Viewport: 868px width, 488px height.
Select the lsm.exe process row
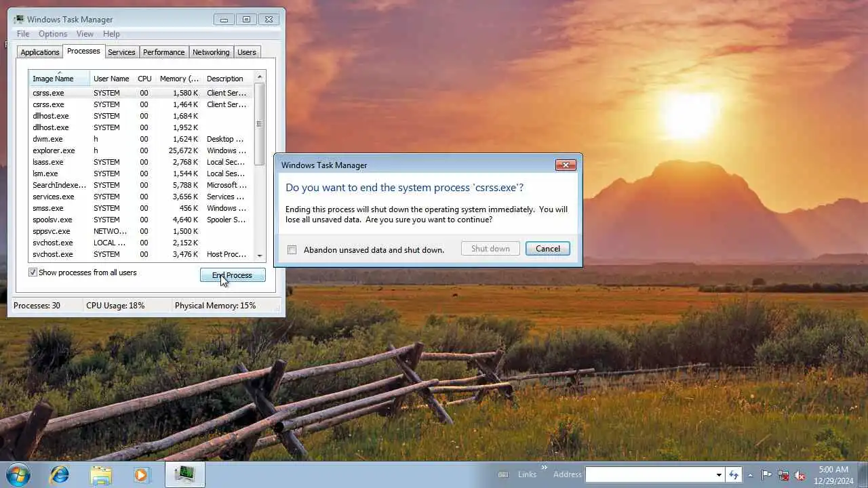click(x=141, y=174)
